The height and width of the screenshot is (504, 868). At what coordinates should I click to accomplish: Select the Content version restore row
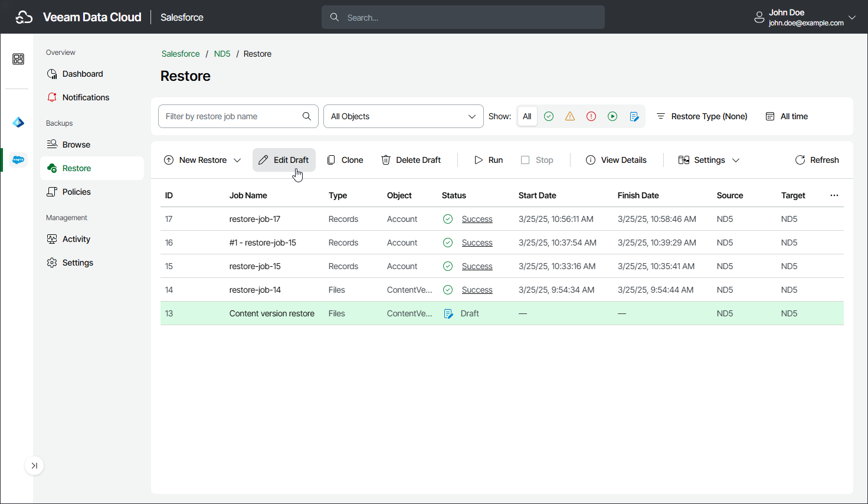502,313
